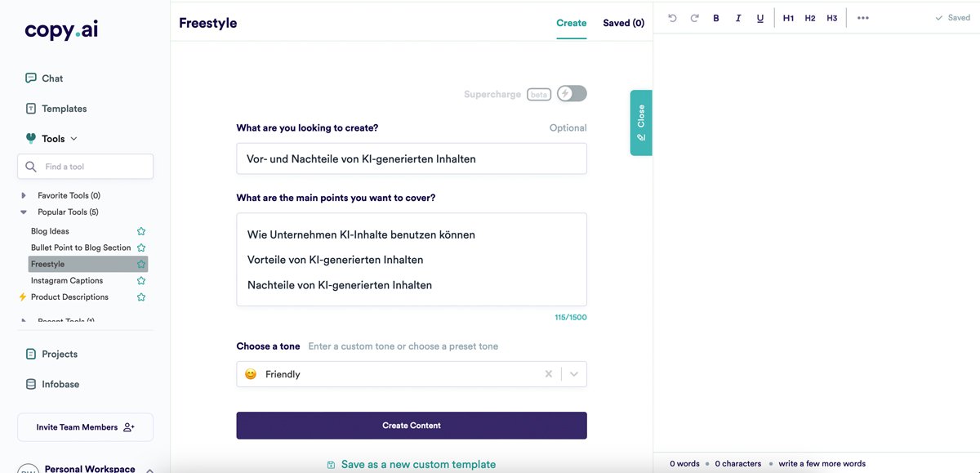
Task: Unfavorite Freestyle tool using star icon
Action: coord(141,264)
